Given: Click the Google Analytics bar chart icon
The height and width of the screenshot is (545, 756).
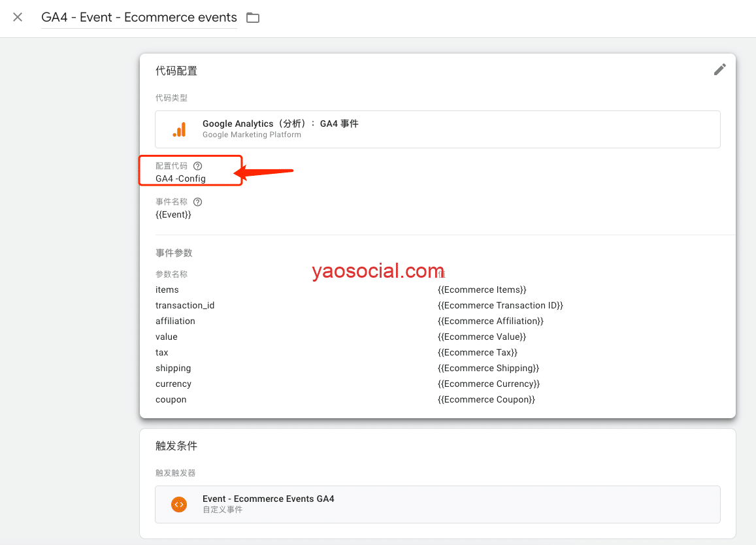Looking at the screenshot, I should tap(179, 129).
